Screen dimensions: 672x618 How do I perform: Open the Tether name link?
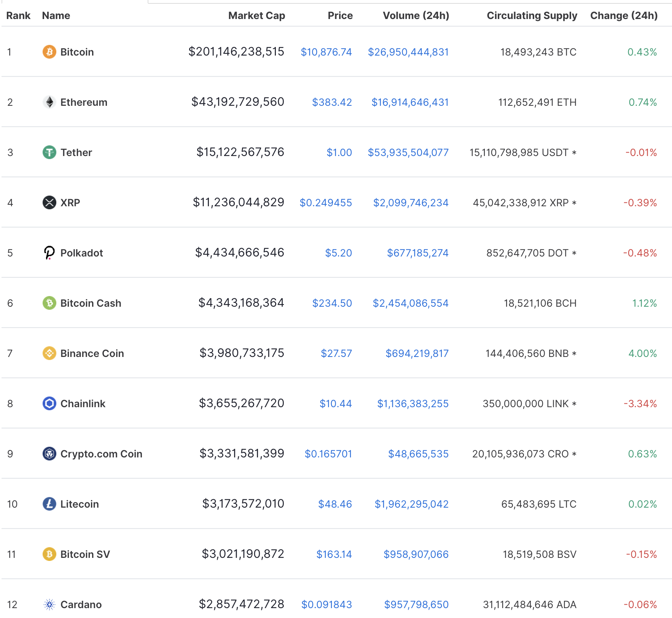(x=76, y=153)
